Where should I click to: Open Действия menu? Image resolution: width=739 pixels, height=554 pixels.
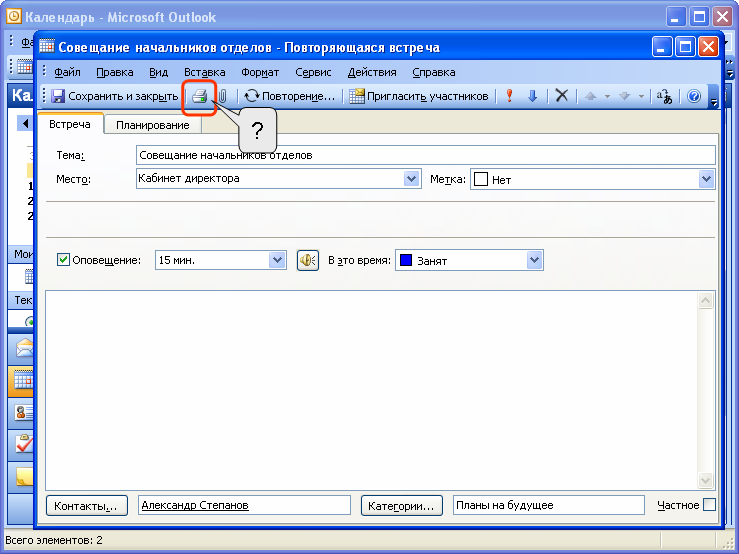point(372,72)
